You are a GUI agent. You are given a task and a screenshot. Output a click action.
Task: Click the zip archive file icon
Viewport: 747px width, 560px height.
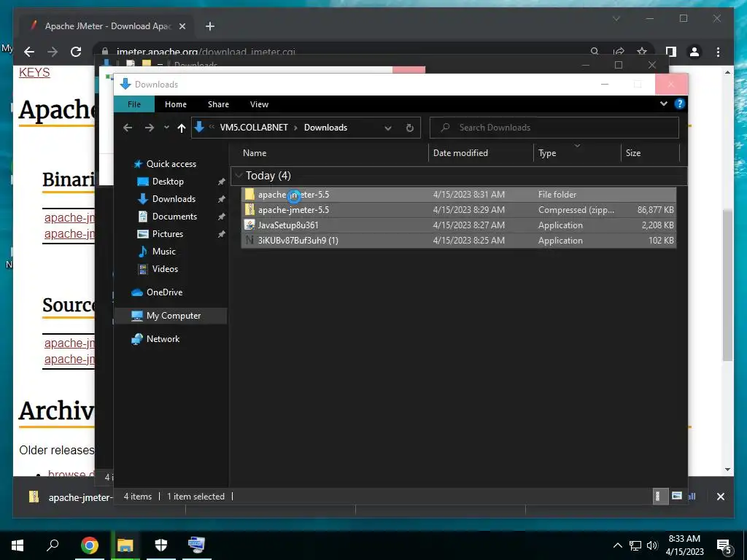[249, 209]
